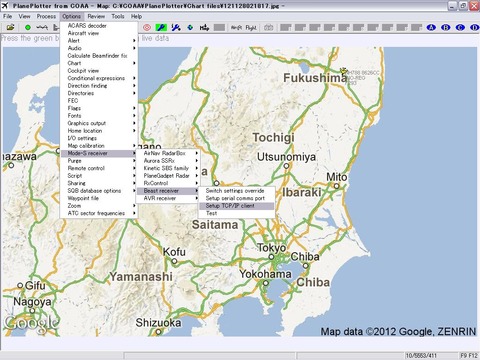Open the AVR receiver submenu
The width and height of the screenshot is (480, 360).
(168, 198)
